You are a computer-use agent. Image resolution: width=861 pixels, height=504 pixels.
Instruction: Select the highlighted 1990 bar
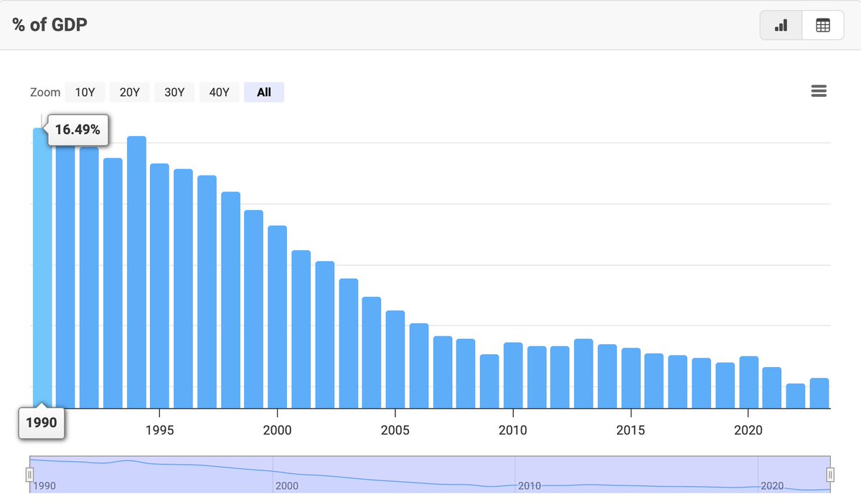pyautogui.click(x=42, y=268)
